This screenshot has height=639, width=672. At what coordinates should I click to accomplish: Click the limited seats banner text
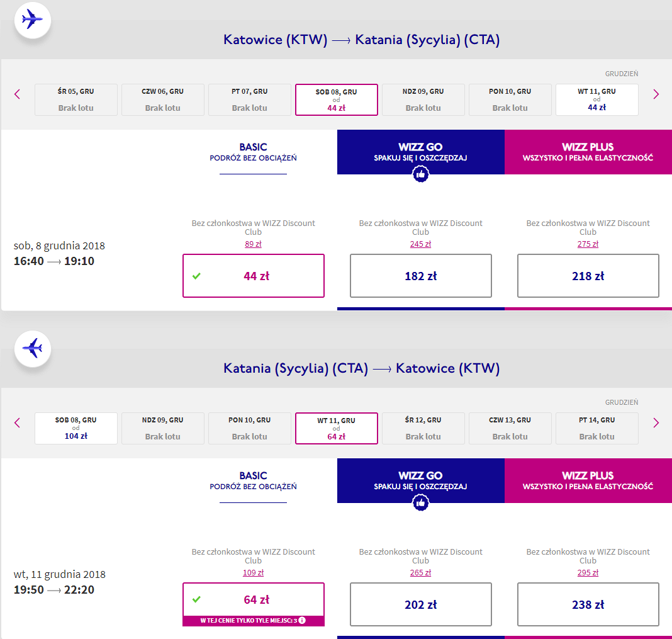pyautogui.click(x=249, y=621)
